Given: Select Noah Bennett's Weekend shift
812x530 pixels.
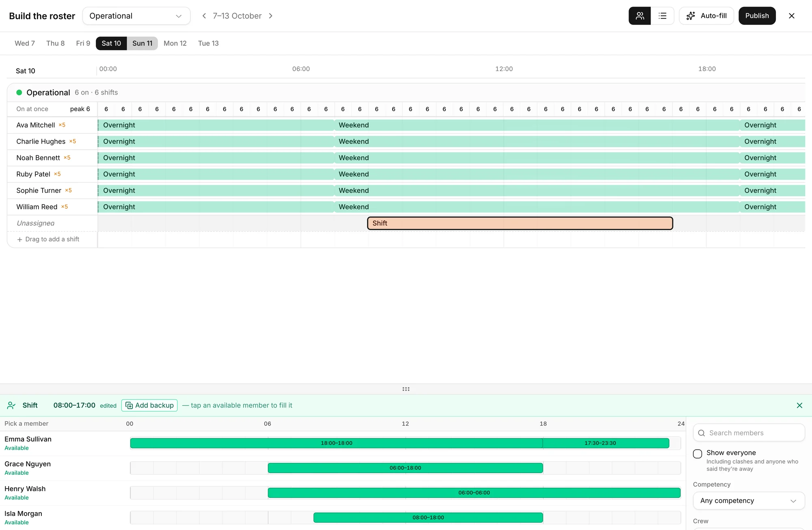Looking at the screenshot, I should [x=537, y=158].
